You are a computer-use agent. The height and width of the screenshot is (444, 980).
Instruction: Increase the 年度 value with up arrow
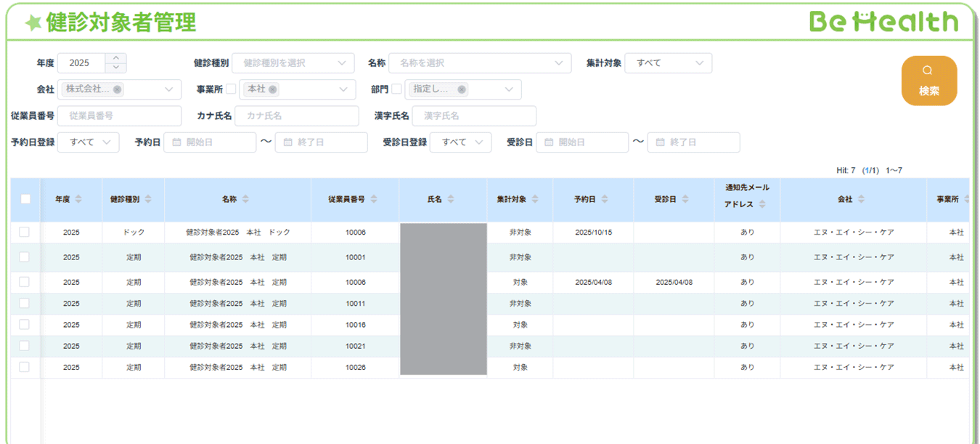pos(116,58)
